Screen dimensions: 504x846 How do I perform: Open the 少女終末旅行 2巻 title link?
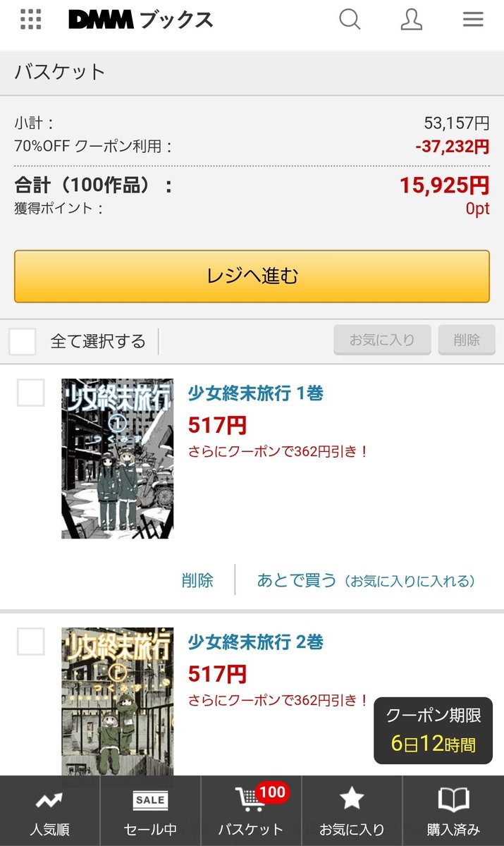256,642
